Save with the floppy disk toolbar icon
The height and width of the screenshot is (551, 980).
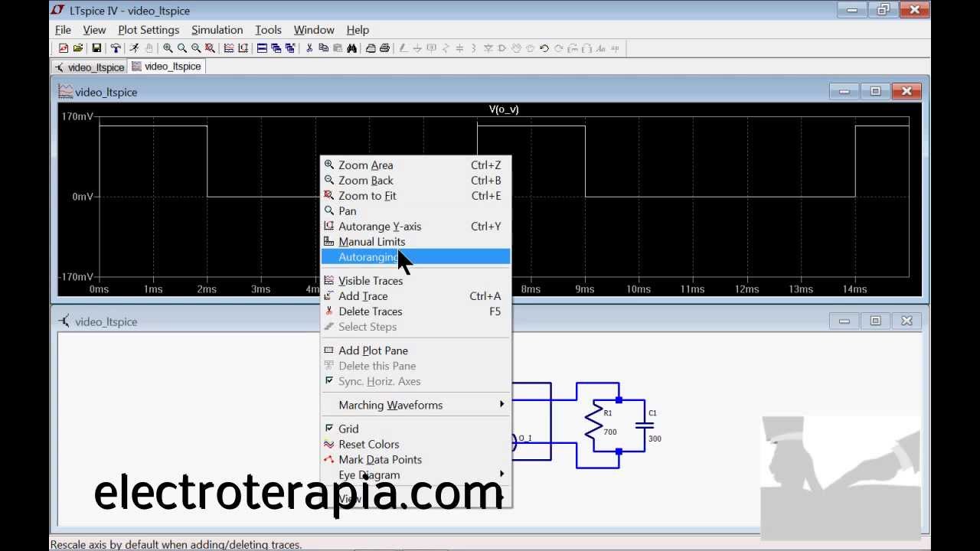click(96, 48)
